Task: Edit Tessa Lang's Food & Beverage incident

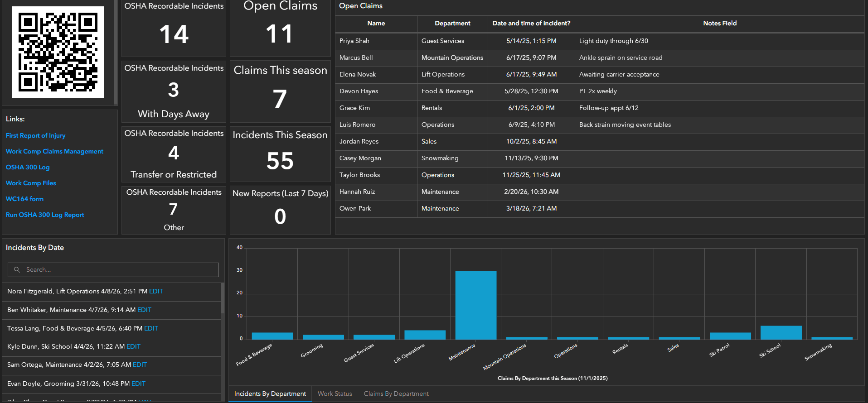Action: [x=151, y=328]
